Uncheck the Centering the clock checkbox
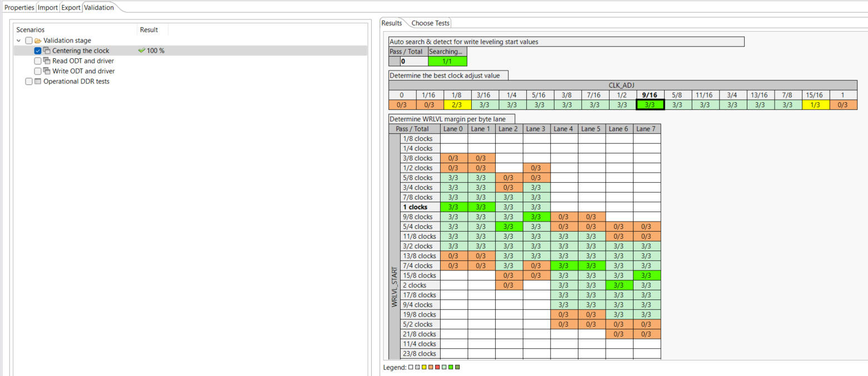The width and height of the screenshot is (868, 376). (37, 50)
